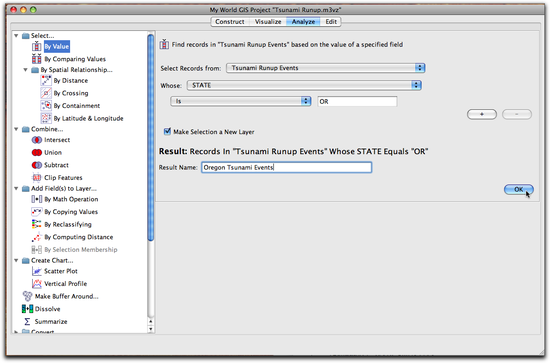The height and width of the screenshot is (363, 550).
Task: Choose the By Distance selection tool icon
Action: [x=46, y=80]
